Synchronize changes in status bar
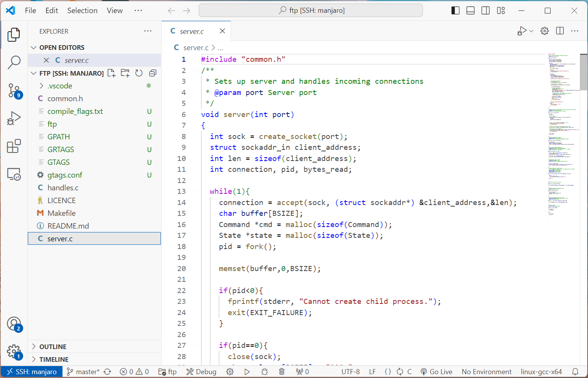This screenshot has height=378, width=588. (107, 371)
